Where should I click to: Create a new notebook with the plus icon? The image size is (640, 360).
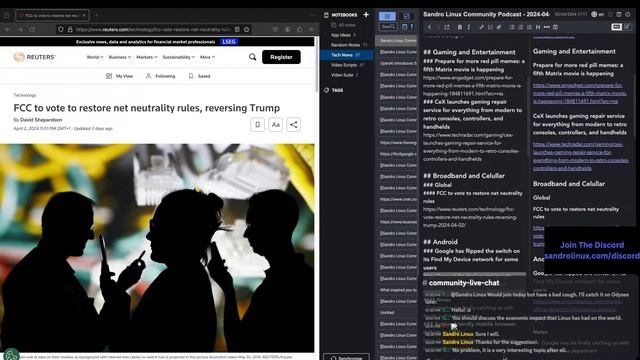click(366, 15)
